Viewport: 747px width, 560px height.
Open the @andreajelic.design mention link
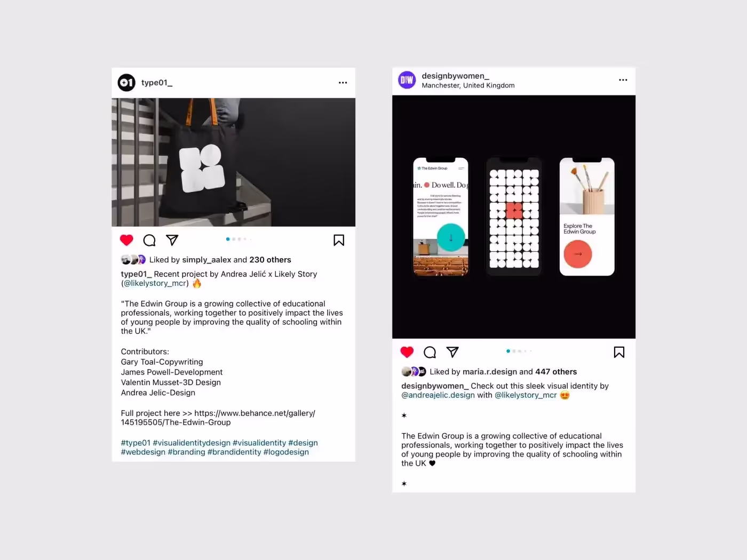(438, 395)
